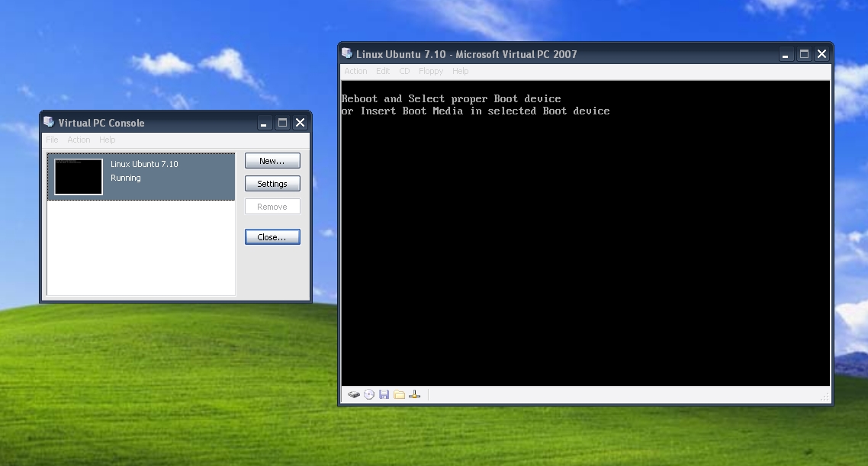
Task: Click the New... button
Action: [x=272, y=160]
